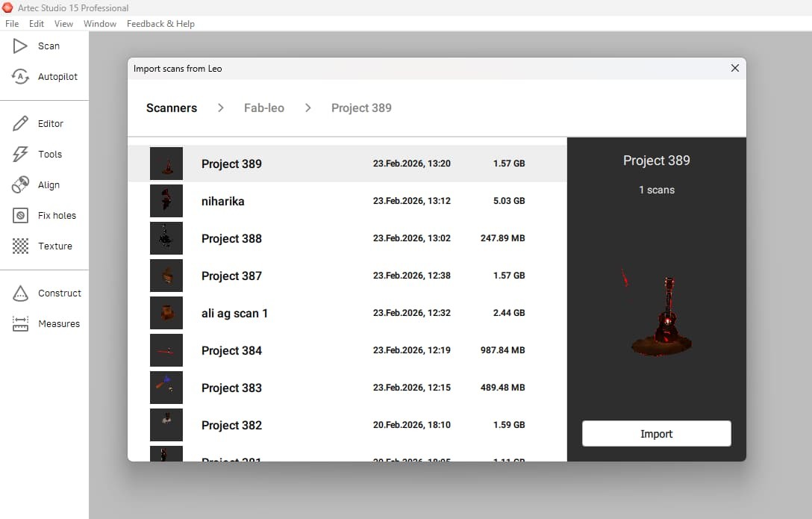Viewport: 812px width, 519px height.
Task: Click Project 389 breadcrumb
Action: 361,108
